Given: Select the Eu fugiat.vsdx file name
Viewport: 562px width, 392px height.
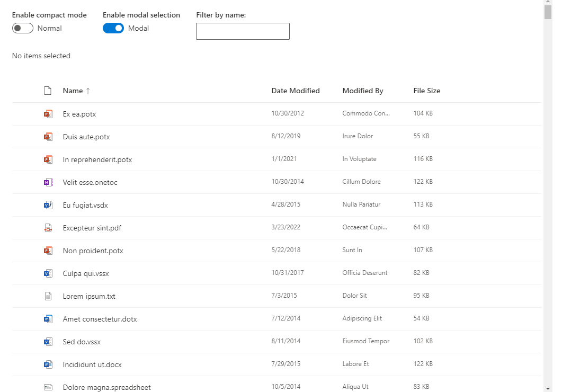Looking at the screenshot, I should click(x=85, y=206).
